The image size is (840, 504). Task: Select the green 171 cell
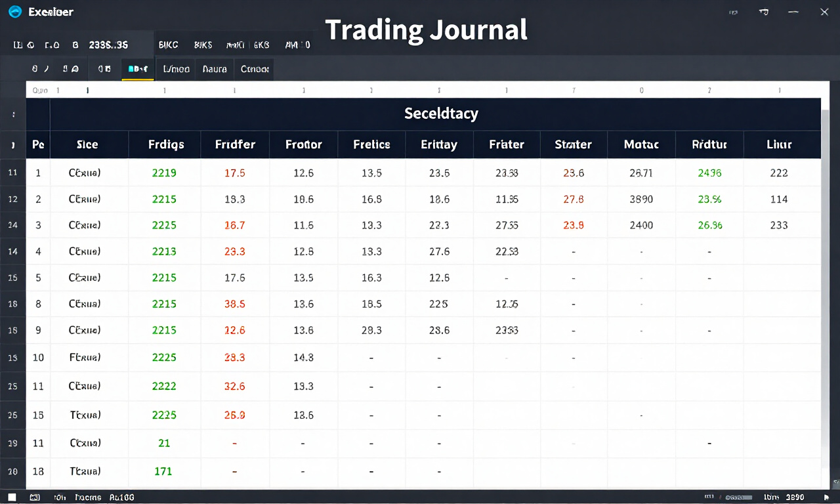pyautogui.click(x=163, y=472)
